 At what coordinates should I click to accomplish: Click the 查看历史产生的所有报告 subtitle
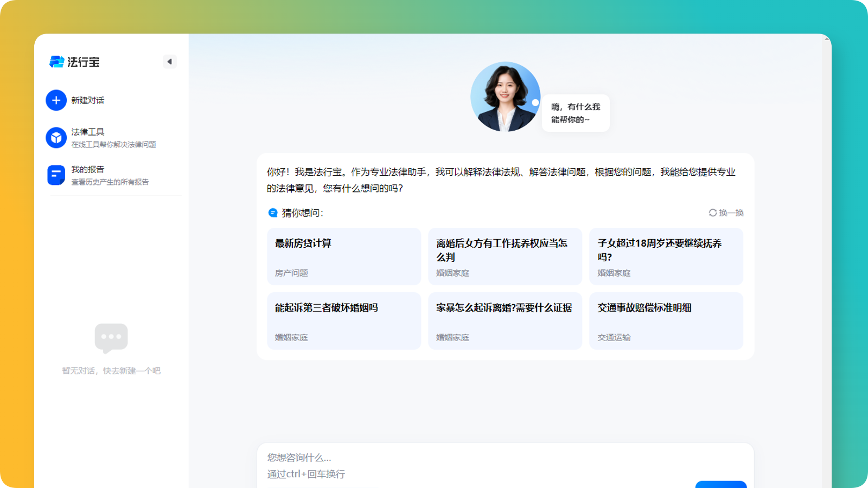click(x=110, y=182)
